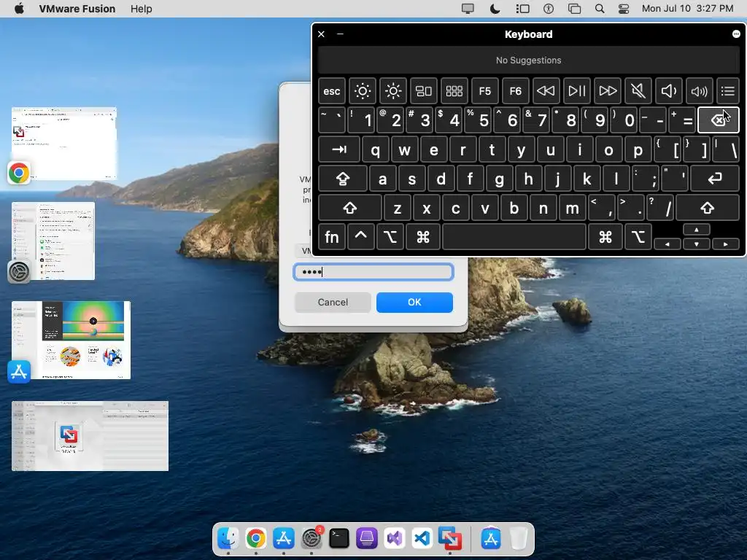Open Finder from the Dock
Screen dimensions: 747x560
228,539
